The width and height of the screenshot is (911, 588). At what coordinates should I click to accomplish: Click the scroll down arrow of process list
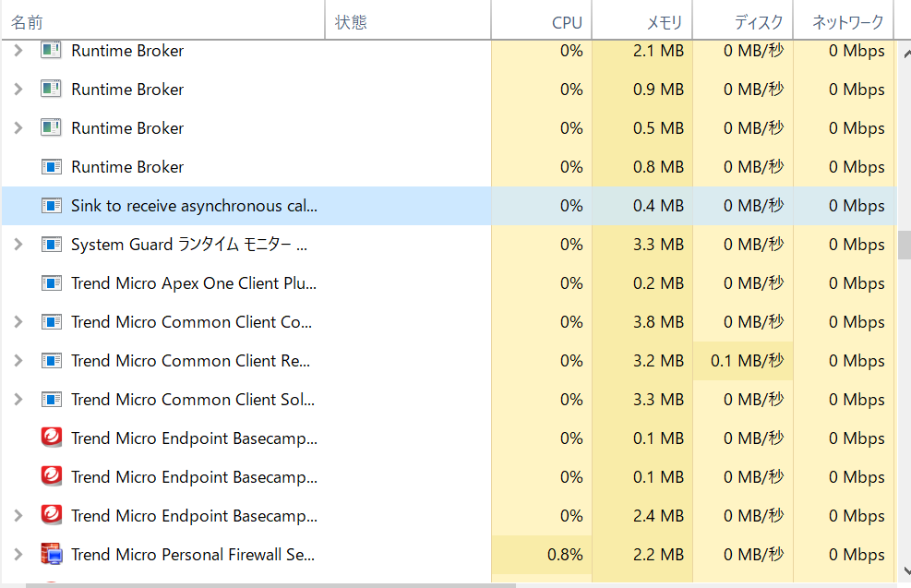click(x=905, y=570)
